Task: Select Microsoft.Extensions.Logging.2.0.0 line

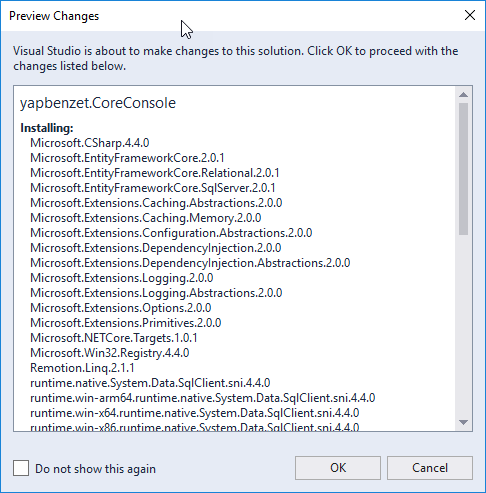Action: 122,278
